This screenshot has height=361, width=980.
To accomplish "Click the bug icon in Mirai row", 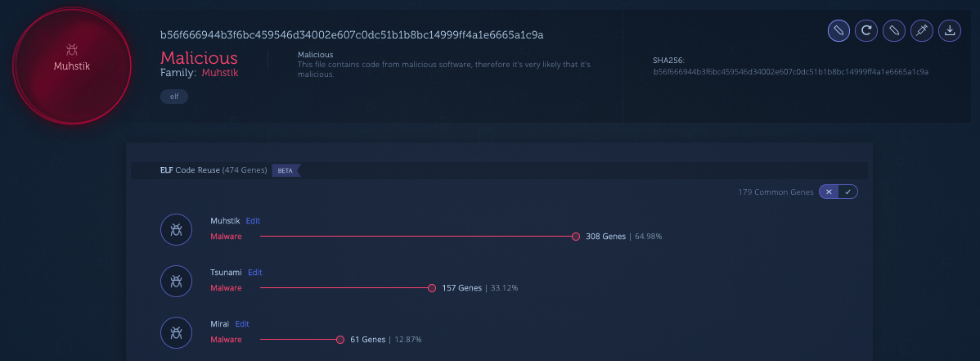I will click(176, 333).
